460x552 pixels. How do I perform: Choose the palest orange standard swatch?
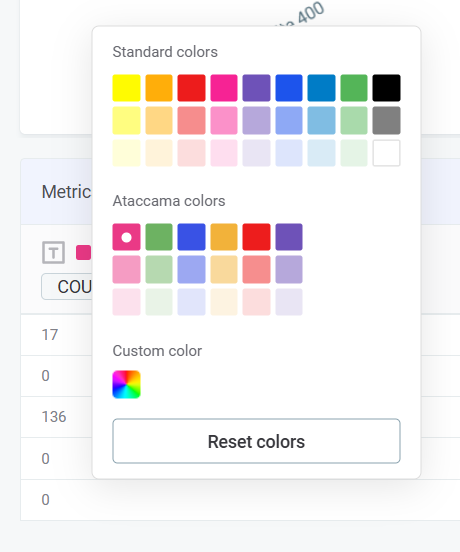pos(159,153)
